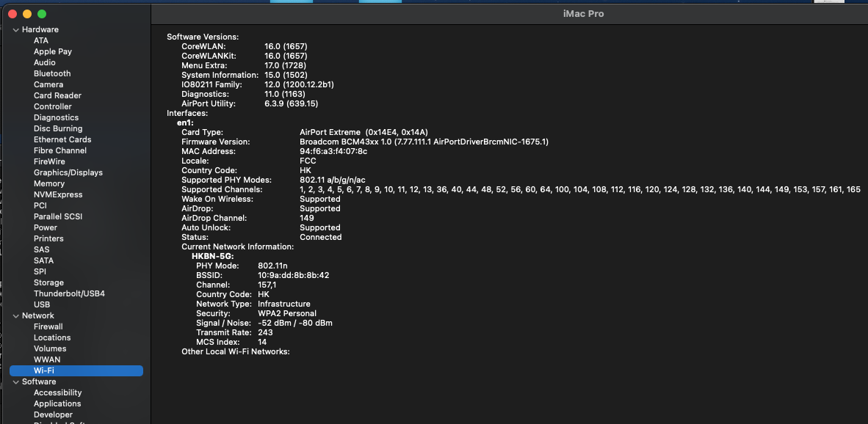Screen dimensions: 868x424
Task: Open the Camera hardware entry
Action: (x=48, y=84)
